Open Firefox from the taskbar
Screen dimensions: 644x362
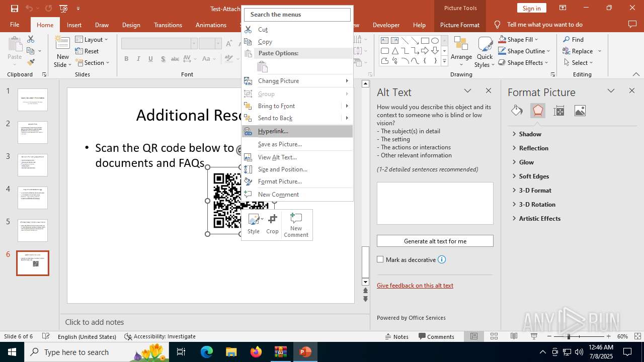(256, 352)
